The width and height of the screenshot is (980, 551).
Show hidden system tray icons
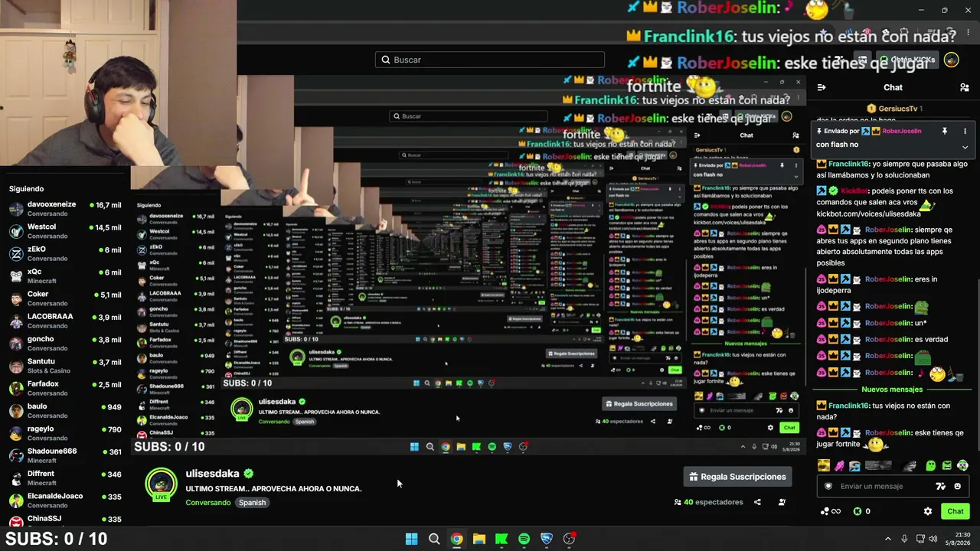pyautogui.click(x=888, y=539)
